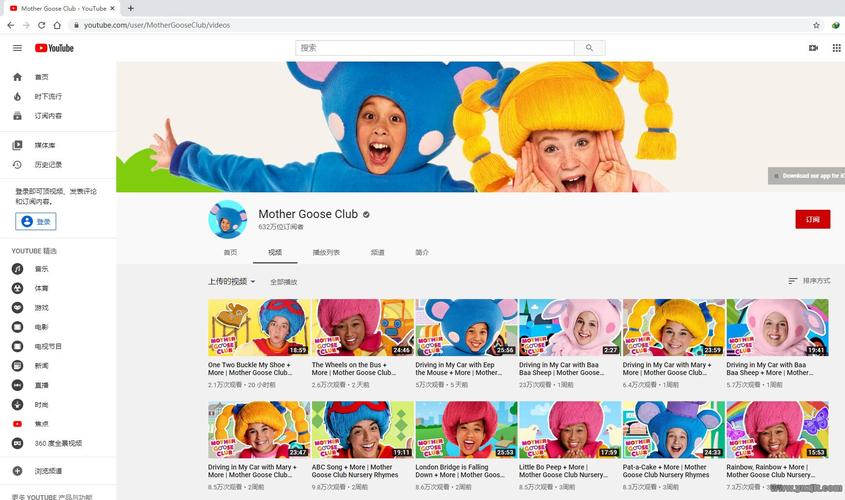
Task: Switch to channel 首页 tab
Action: point(231,252)
